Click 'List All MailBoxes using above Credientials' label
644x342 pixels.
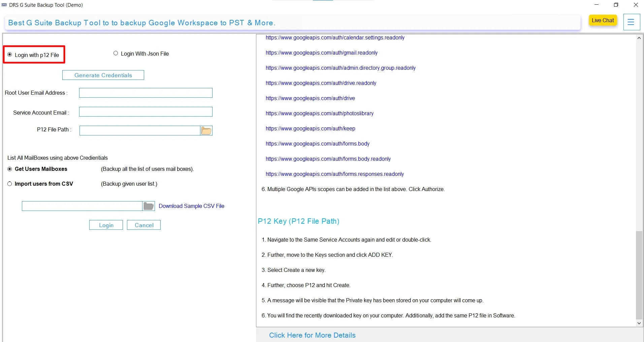pos(58,158)
